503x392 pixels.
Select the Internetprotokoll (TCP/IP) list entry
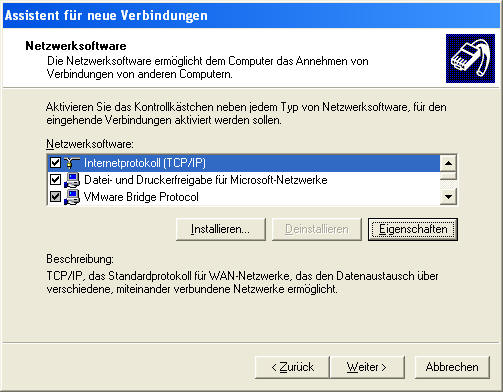[244, 163]
